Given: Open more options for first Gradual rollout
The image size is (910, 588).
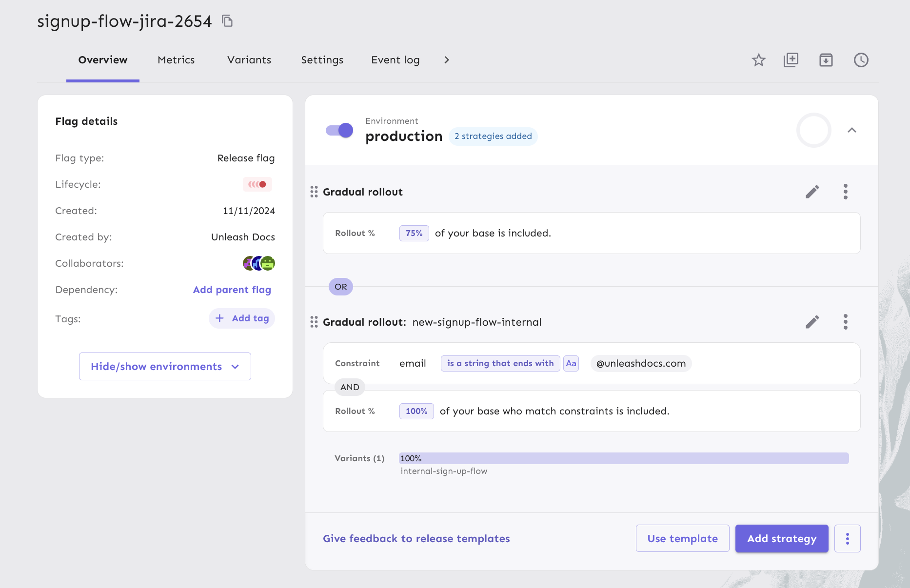Looking at the screenshot, I should (845, 192).
